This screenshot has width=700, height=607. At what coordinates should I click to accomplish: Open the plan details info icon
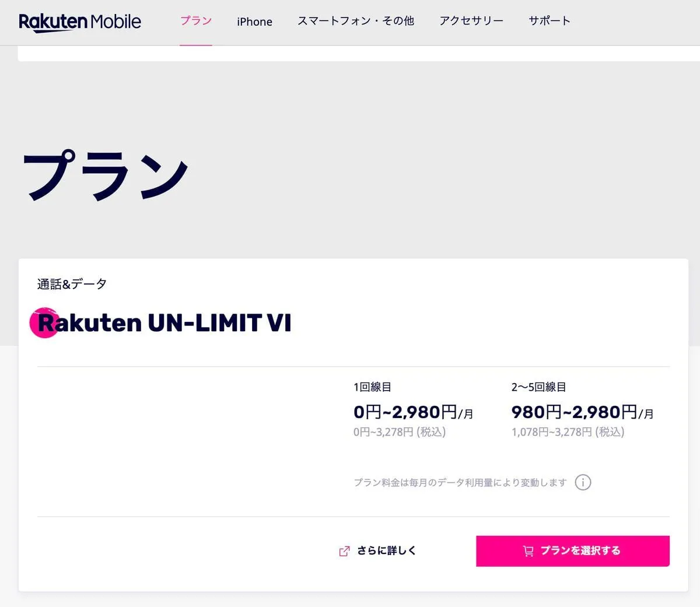(583, 482)
